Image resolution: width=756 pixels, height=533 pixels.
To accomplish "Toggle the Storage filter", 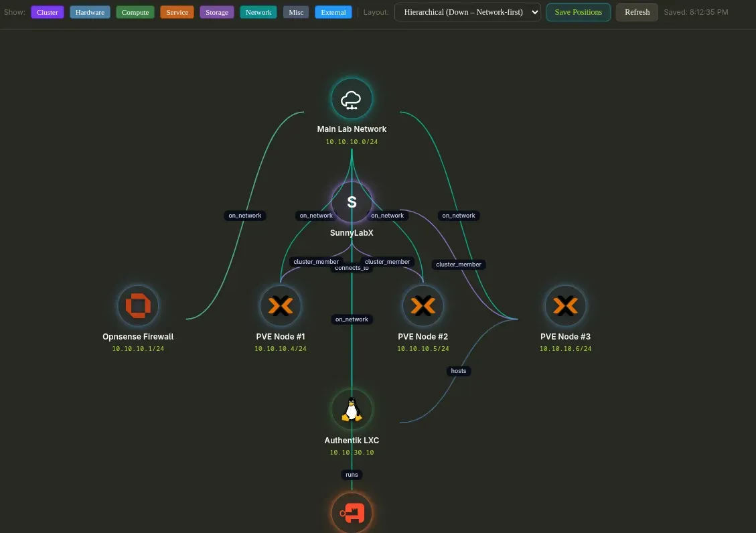I will click(216, 12).
